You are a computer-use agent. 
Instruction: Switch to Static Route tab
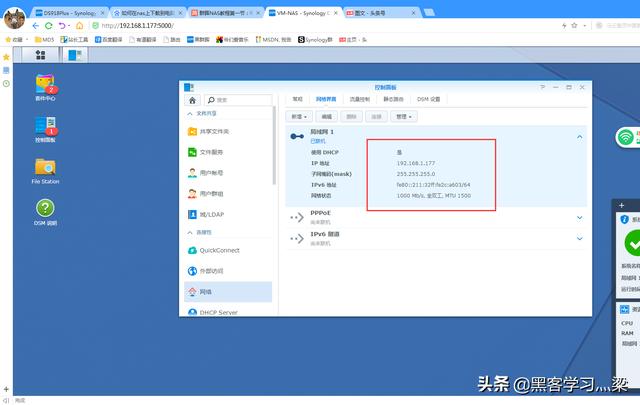pos(393,99)
